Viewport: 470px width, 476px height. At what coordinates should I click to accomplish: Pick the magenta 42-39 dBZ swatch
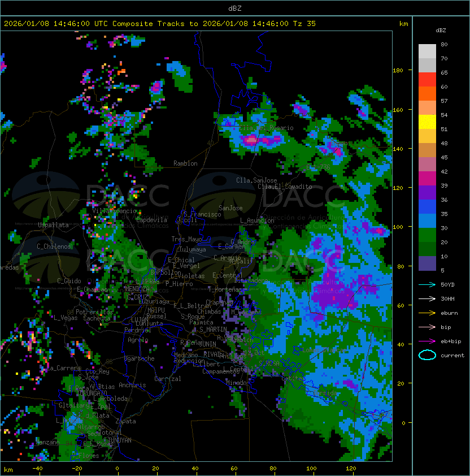(427, 179)
